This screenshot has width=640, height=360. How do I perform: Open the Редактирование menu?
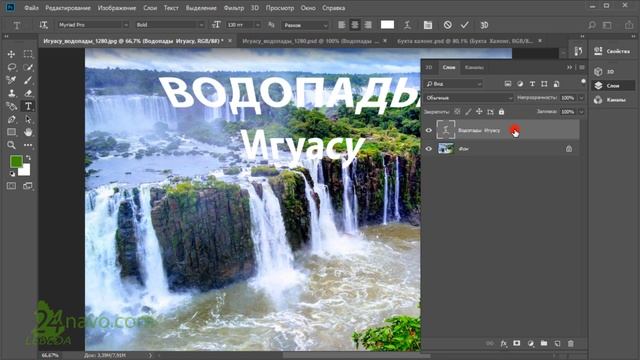pos(68,8)
